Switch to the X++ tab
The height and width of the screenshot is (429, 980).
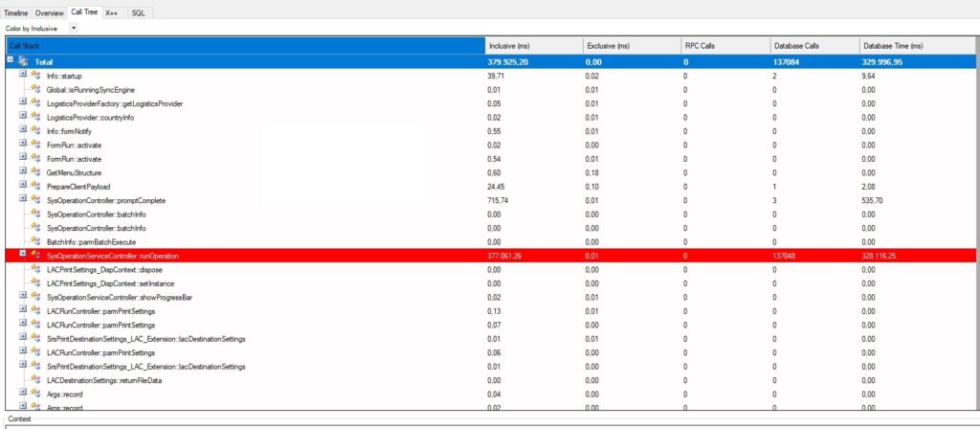(x=112, y=12)
